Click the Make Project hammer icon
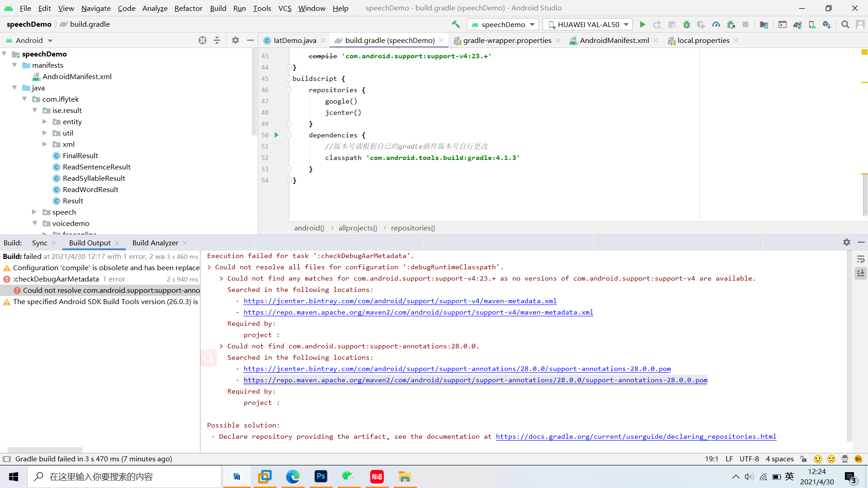Viewport: 868px width, 488px height. (x=456, y=24)
